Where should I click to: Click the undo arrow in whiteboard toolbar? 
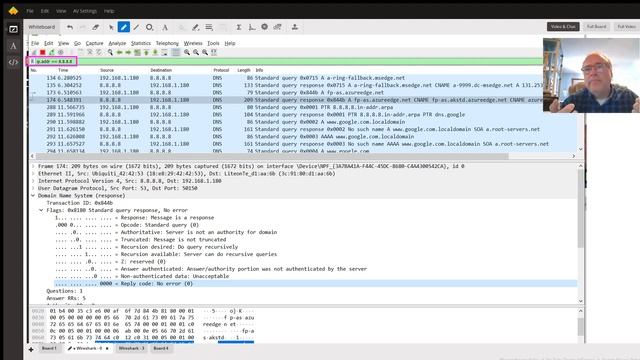click(x=70, y=27)
